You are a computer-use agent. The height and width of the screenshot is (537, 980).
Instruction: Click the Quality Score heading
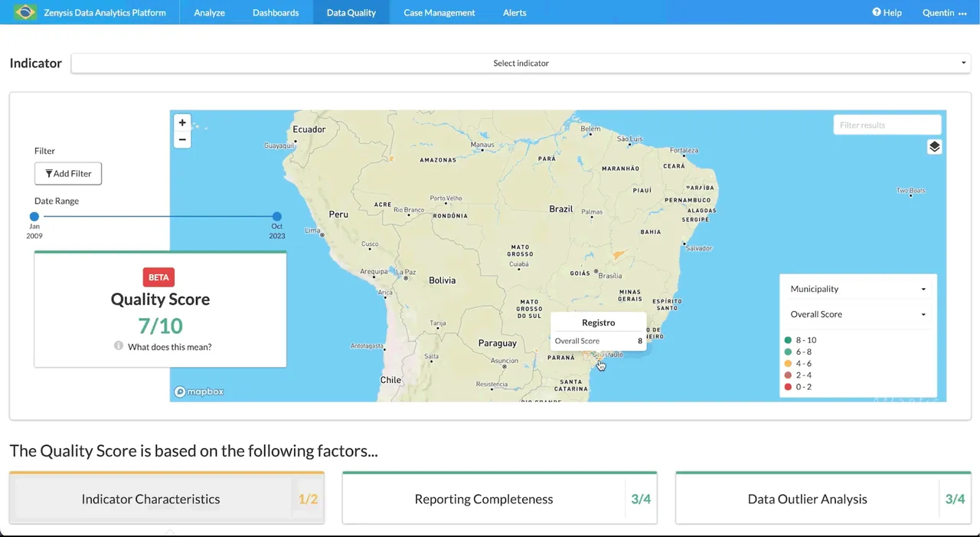(160, 300)
